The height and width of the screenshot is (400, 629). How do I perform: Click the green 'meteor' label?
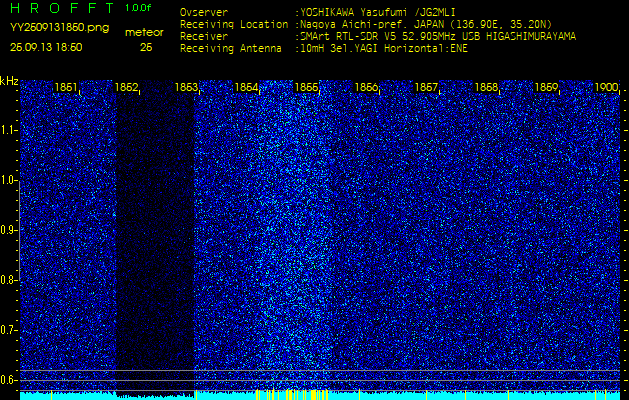[144, 32]
